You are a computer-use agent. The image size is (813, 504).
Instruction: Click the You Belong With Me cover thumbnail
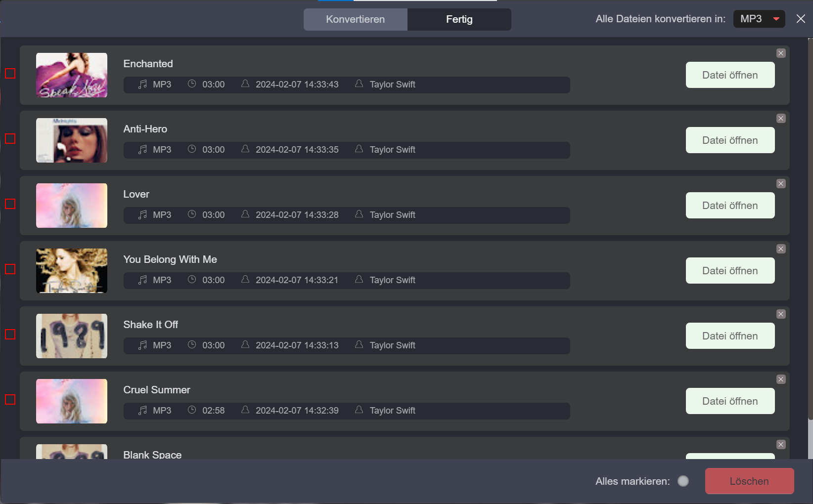tap(72, 271)
